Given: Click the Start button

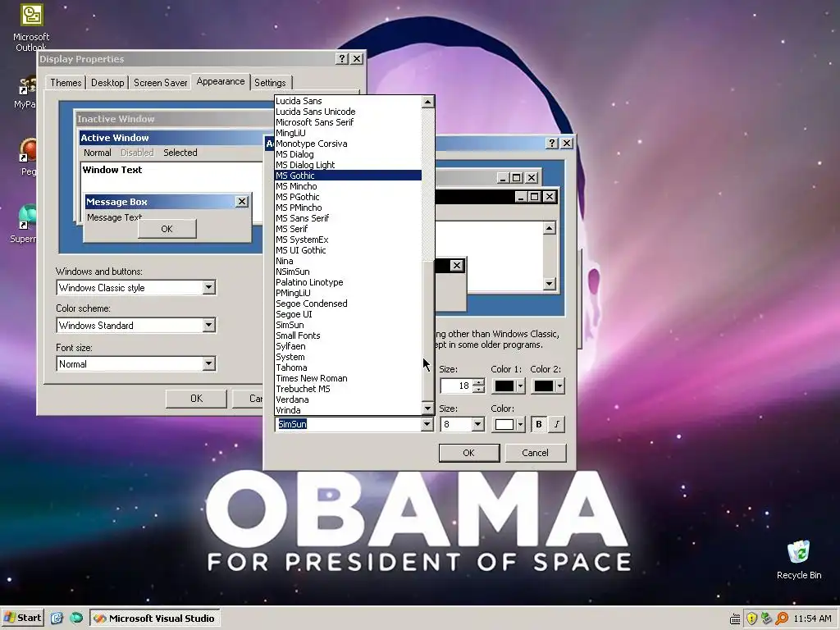Looking at the screenshot, I should click(x=22, y=618).
